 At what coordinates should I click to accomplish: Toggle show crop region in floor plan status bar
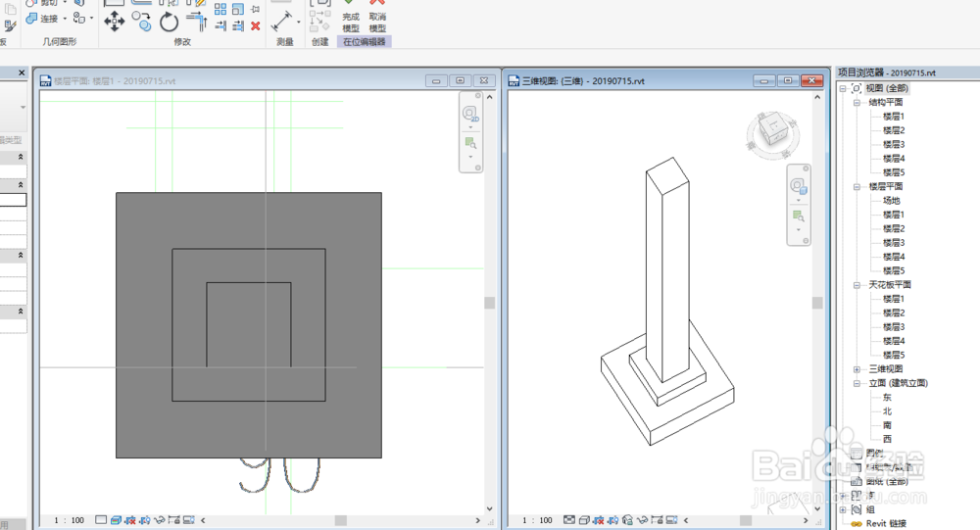pyautogui.click(x=145, y=520)
